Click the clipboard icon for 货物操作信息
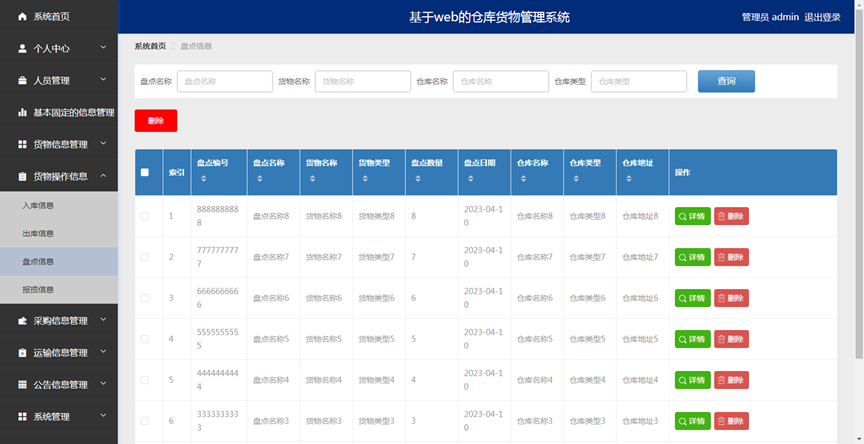Viewport: 864px width, 444px height. click(x=22, y=176)
